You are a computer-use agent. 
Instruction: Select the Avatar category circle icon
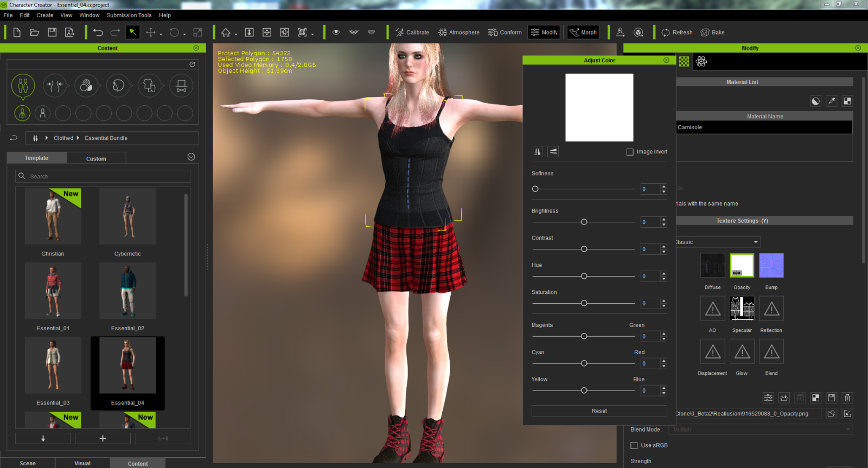(x=23, y=86)
